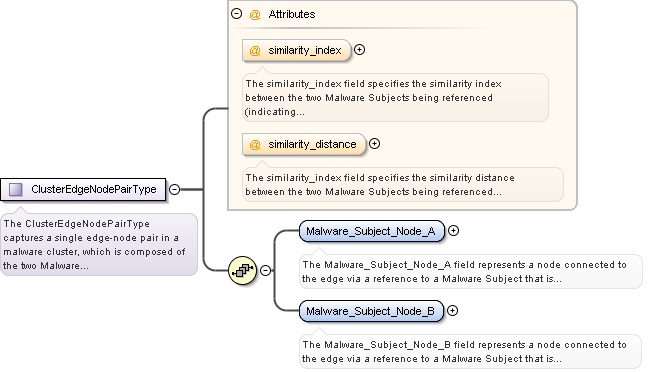This screenshot has height=372, width=650.
Task: Click the sequence compositor icon
Action: point(243,270)
